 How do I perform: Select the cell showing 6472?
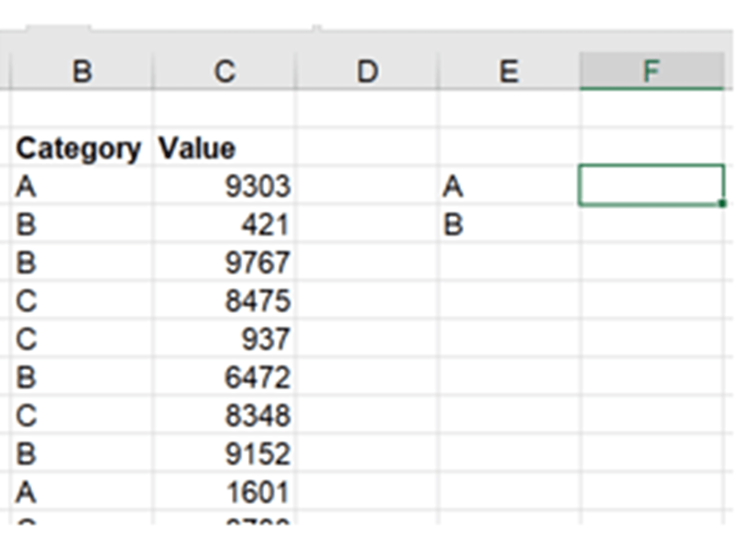[224, 378]
